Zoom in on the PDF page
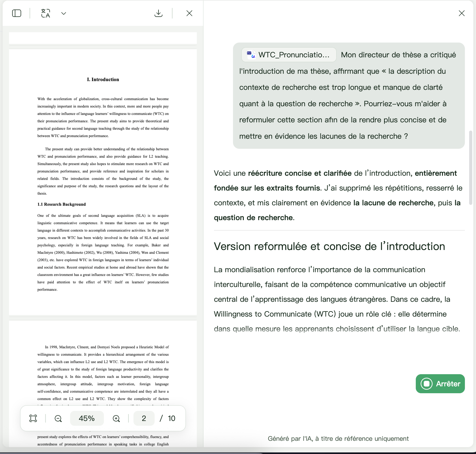This screenshot has width=476, height=454. (x=116, y=418)
